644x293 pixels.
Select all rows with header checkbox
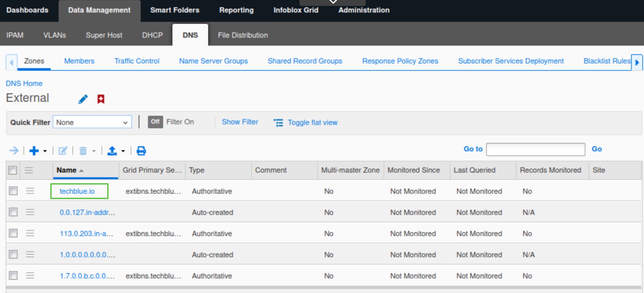click(x=13, y=170)
